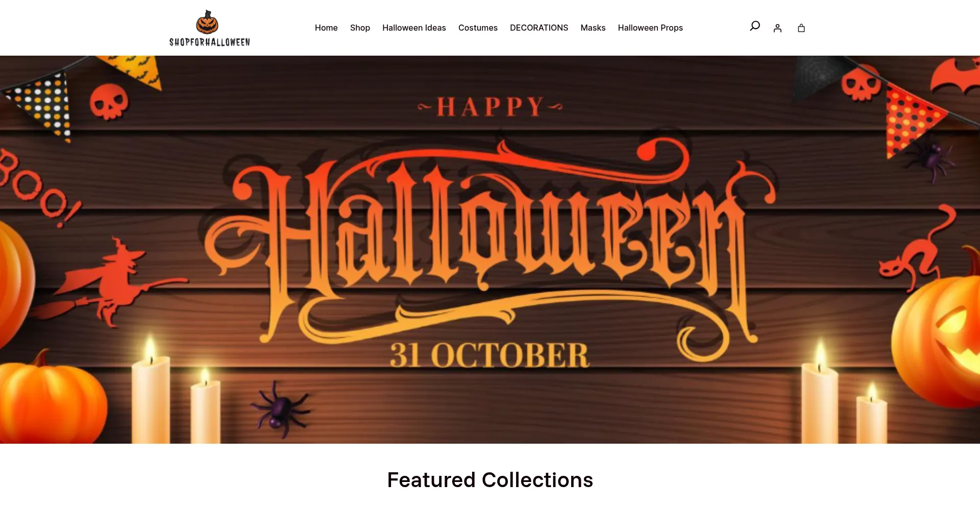
Task: Select Costumes in the navigation bar
Action: (x=478, y=28)
